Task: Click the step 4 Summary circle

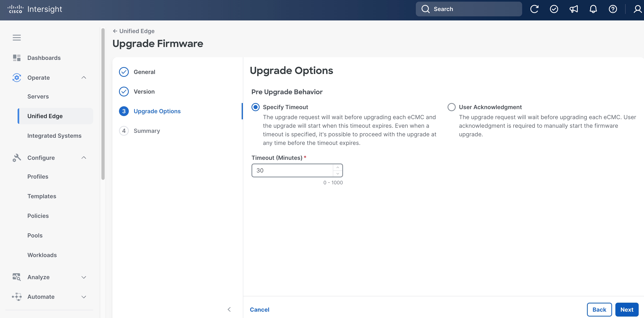Action: click(x=124, y=131)
